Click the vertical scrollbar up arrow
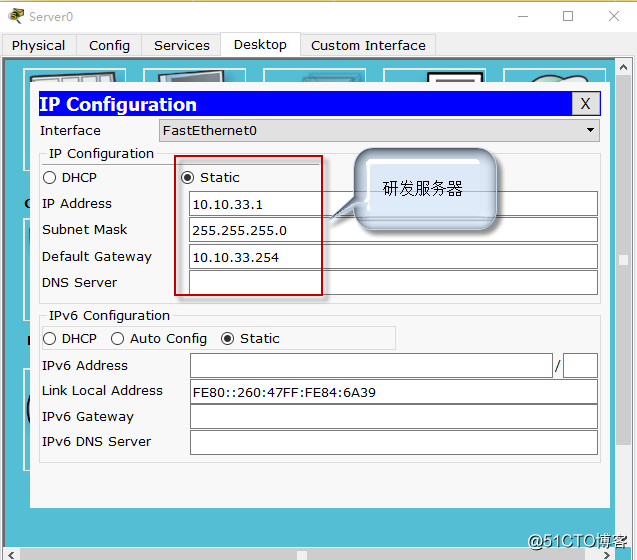637x560 pixels. [x=624, y=67]
